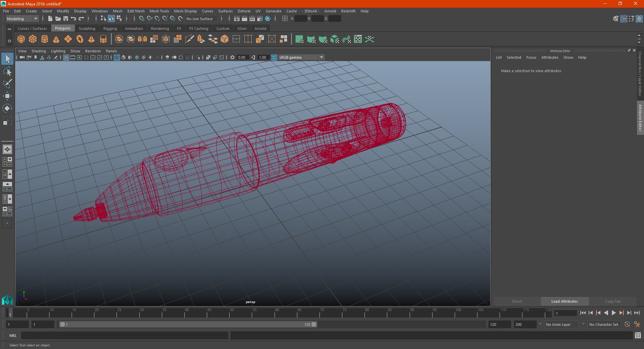The width and height of the screenshot is (644, 349).
Task: Select the Scale tool in the toolbox
Action: tap(7, 121)
